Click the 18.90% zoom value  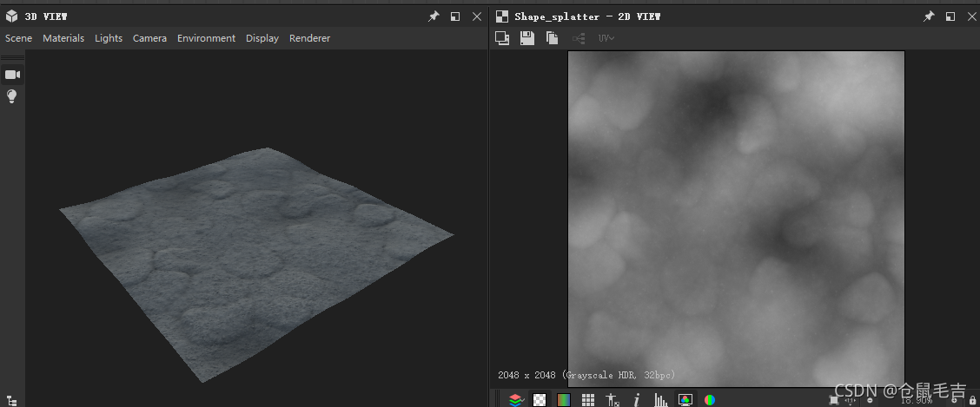pos(917,400)
